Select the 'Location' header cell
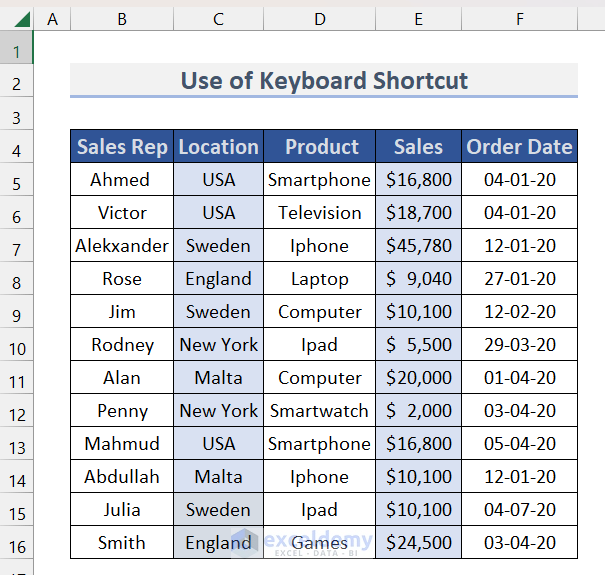 click(x=218, y=147)
